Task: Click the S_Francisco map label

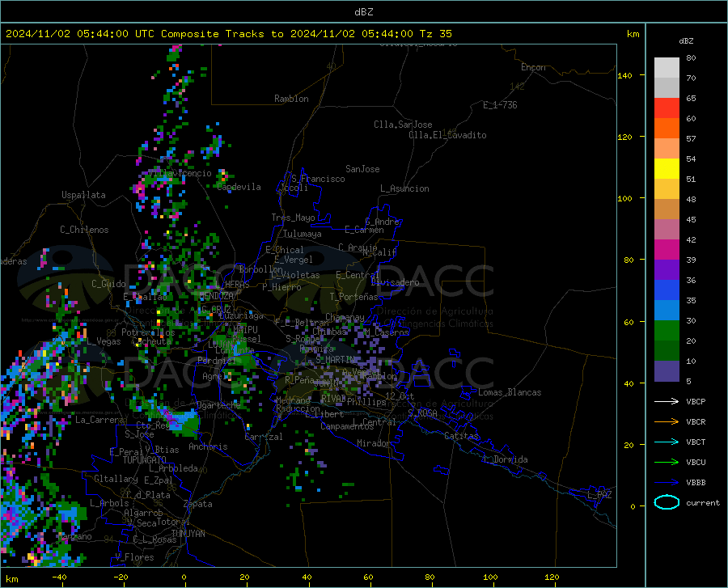Action: (x=319, y=179)
